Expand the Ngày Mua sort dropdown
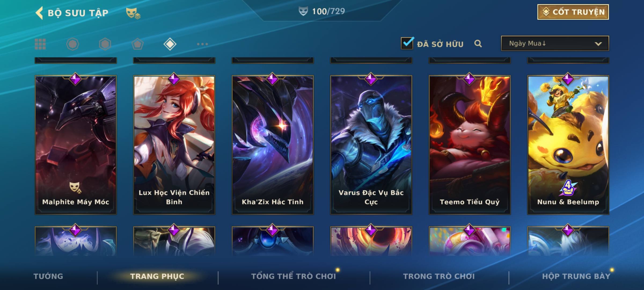This screenshot has width=644, height=290. (555, 43)
